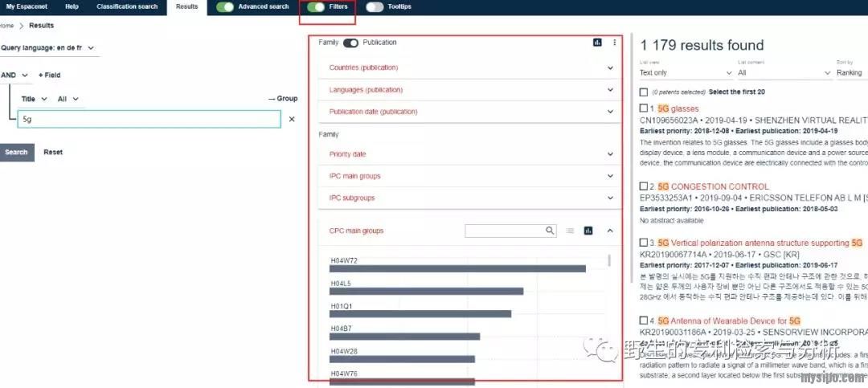This screenshot has height=388, width=868.
Task: Toggle the Advanced search switch
Action: tap(225, 6)
